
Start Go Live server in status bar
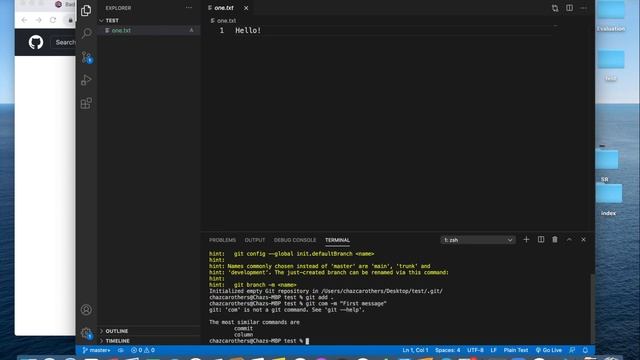pos(549,350)
